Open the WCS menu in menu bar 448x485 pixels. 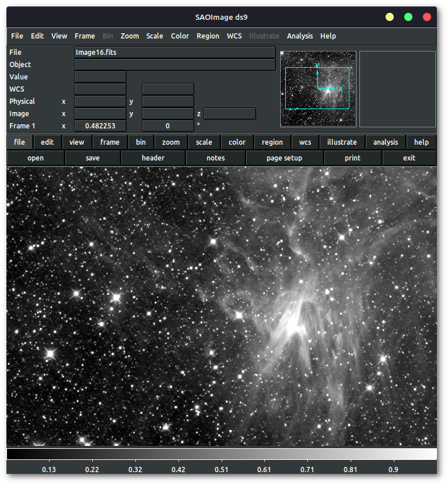point(235,36)
